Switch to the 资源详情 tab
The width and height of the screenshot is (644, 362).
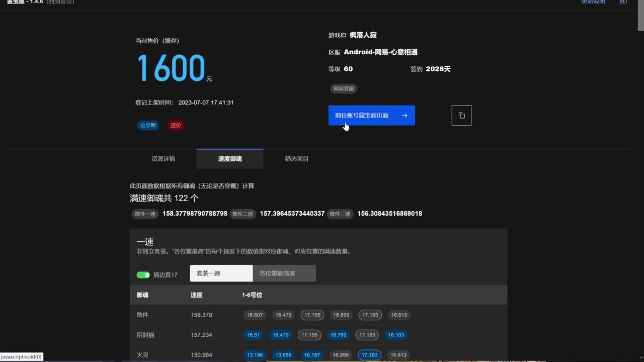(x=163, y=159)
